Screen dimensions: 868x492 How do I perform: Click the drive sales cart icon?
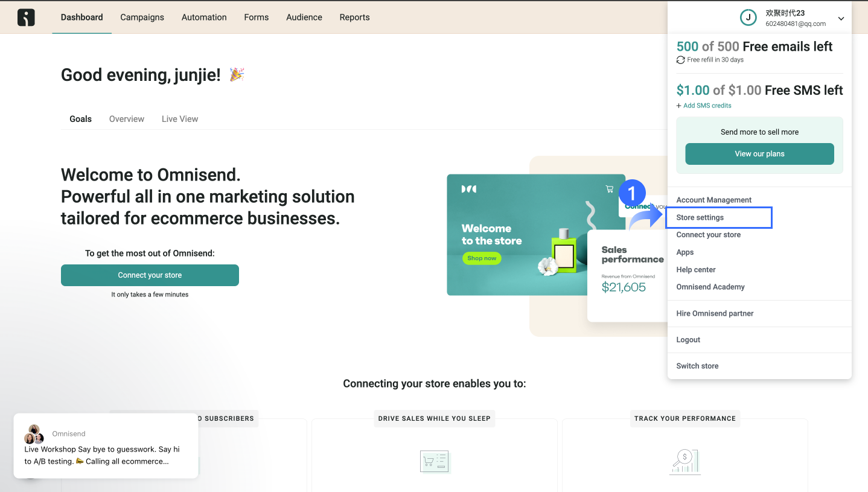tap(435, 462)
